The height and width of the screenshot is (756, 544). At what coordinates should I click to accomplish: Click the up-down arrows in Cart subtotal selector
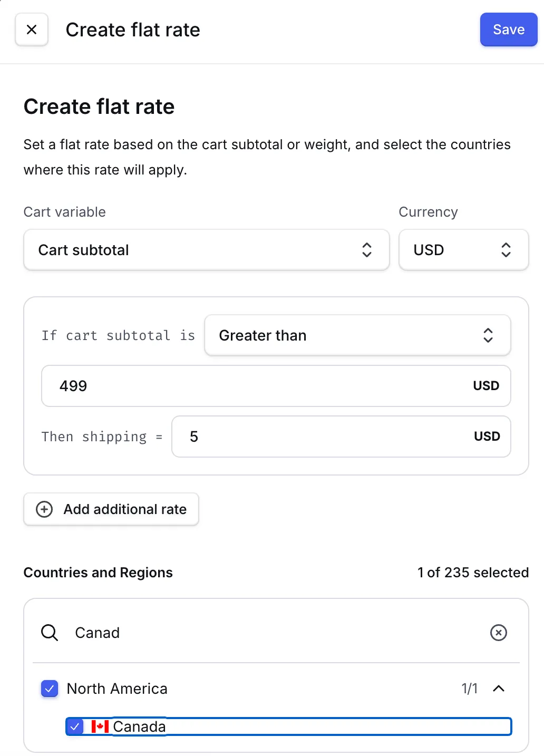pyautogui.click(x=367, y=250)
